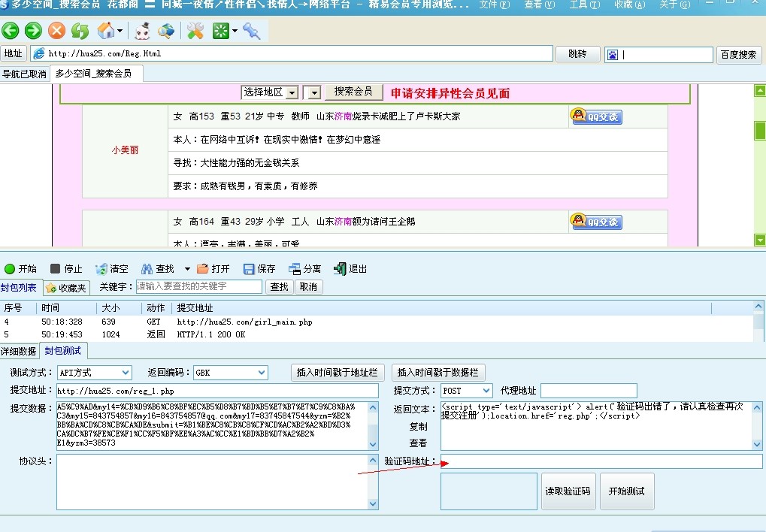Click the 读取验证码 button
The height and width of the screenshot is (532, 766).
[568, 491]
